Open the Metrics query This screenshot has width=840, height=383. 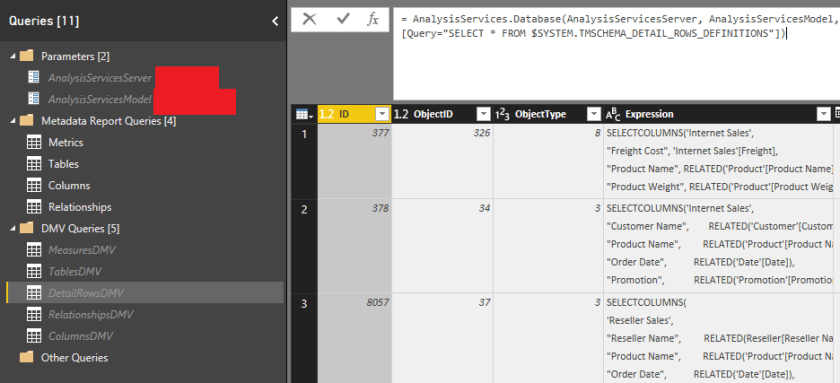tap(66, 142)
